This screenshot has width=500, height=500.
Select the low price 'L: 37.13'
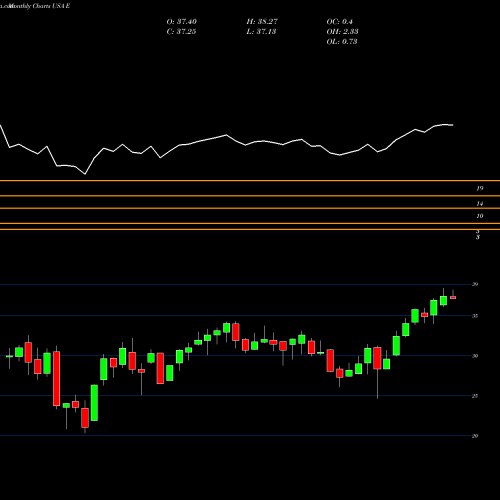[261, 32]
